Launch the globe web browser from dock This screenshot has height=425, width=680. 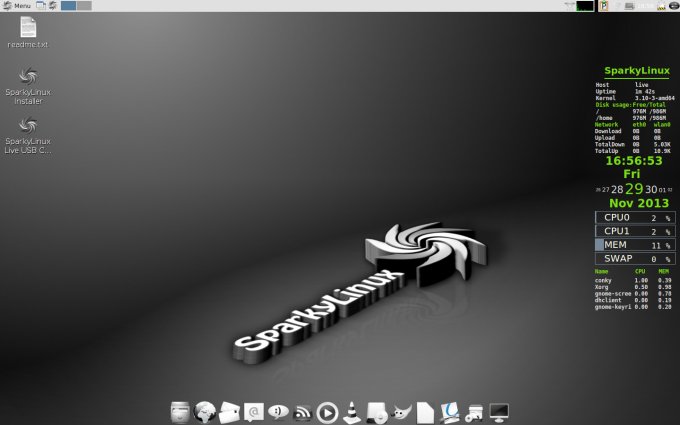click(x=205, y=412)
